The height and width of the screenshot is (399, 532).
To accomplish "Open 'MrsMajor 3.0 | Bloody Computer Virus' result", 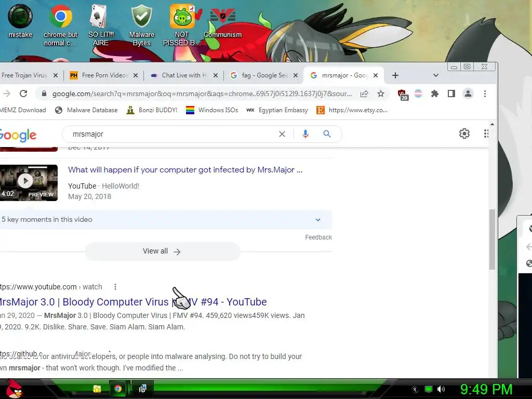I will pos(133,302).
